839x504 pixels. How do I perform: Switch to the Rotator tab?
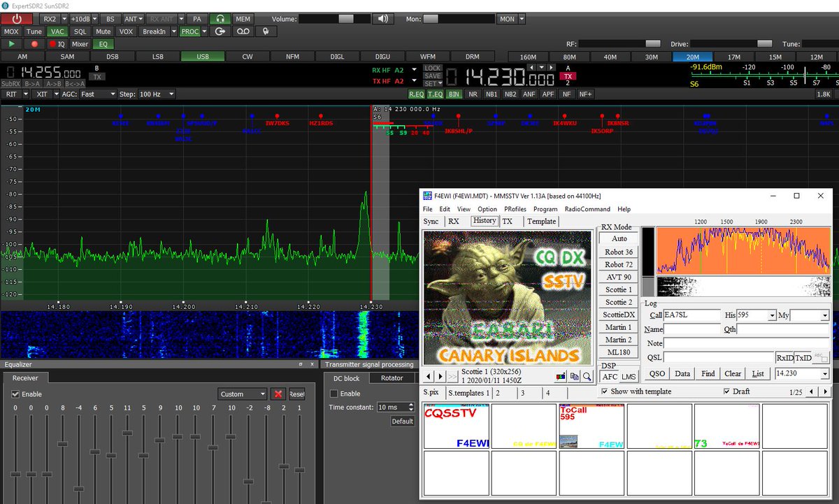pyautogui.click(x=392, y=378)
